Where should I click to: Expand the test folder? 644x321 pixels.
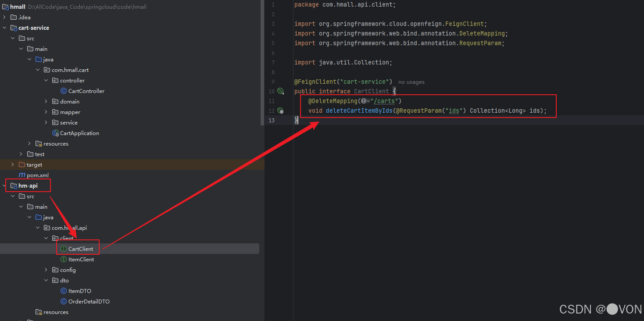21,154
